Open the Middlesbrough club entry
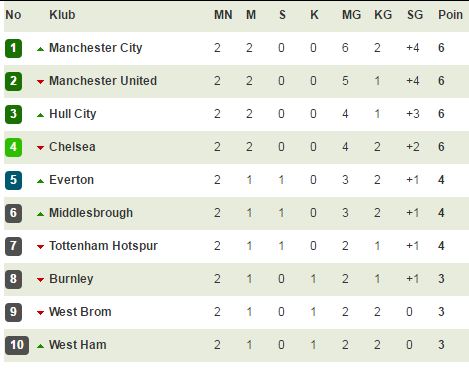This screenshot has height=368, width=469. pyautogui.click(x=91, y=213)
